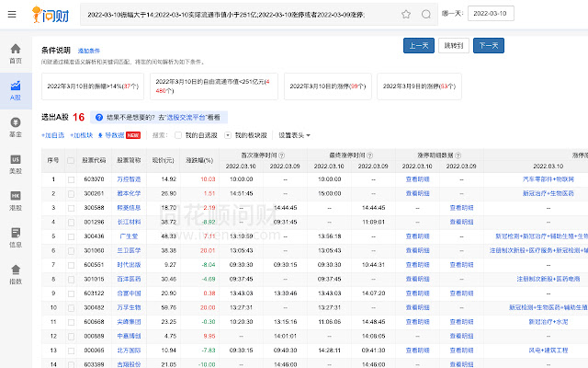588x368 pixels.
Task: Go to 首页 home in sidebar
Action: (16, 53)
